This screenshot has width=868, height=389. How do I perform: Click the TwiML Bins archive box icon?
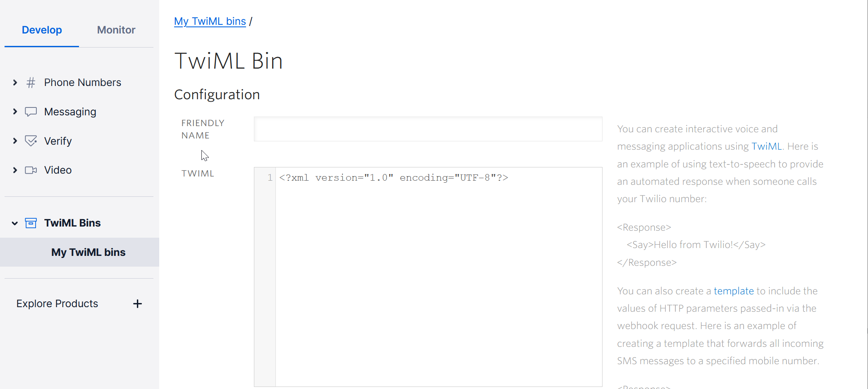click(31, 223)
